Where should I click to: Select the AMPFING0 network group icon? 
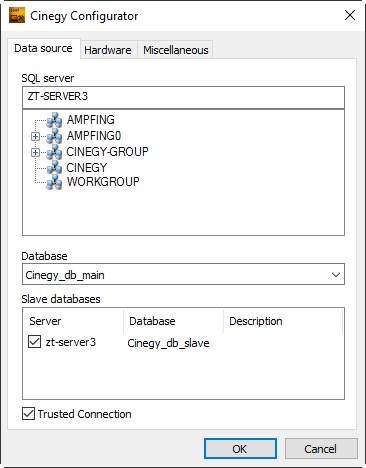[x=54, y=136]
